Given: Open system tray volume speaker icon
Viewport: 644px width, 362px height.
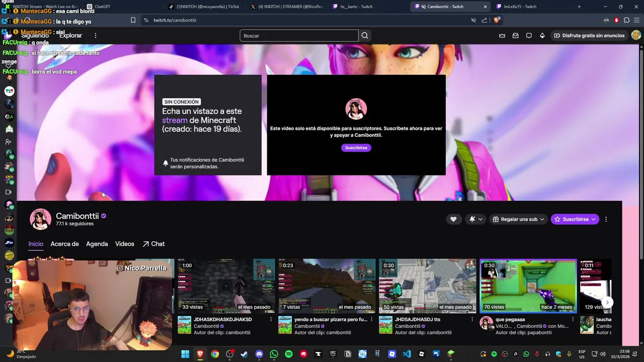Looking at the screenshot, I should 603,354.
